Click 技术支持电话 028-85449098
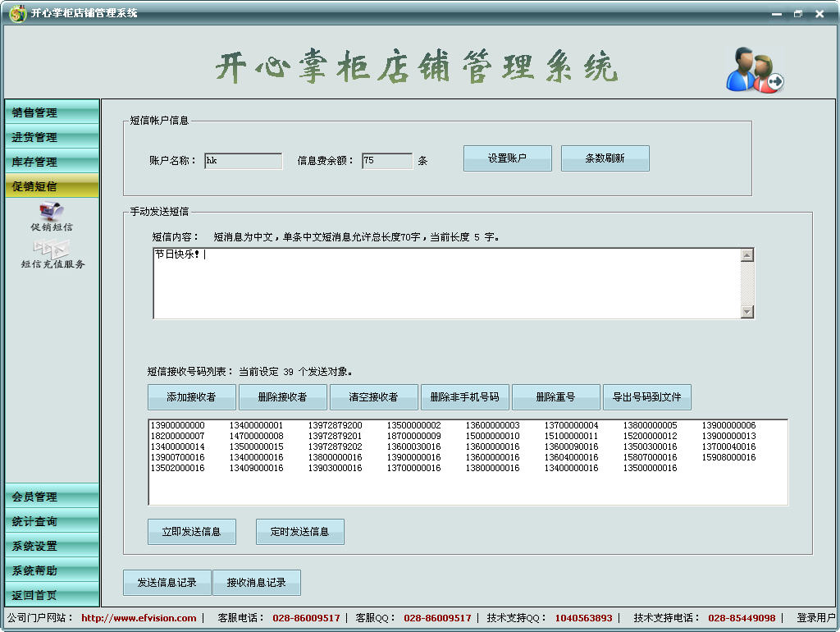Image resolution: width=840 pixels, height=632 pixels. [742, 618]
